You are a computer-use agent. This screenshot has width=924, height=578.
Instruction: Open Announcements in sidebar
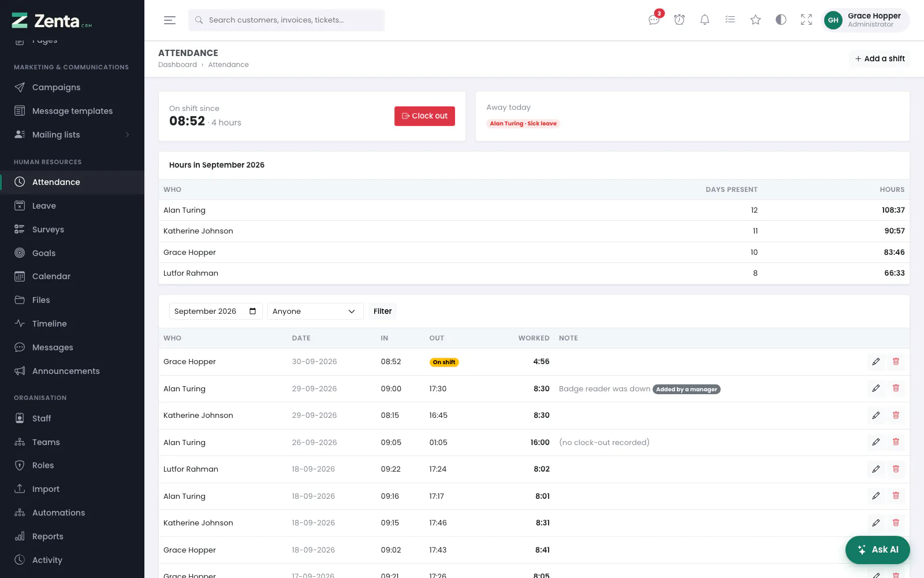tap(72, 371)
